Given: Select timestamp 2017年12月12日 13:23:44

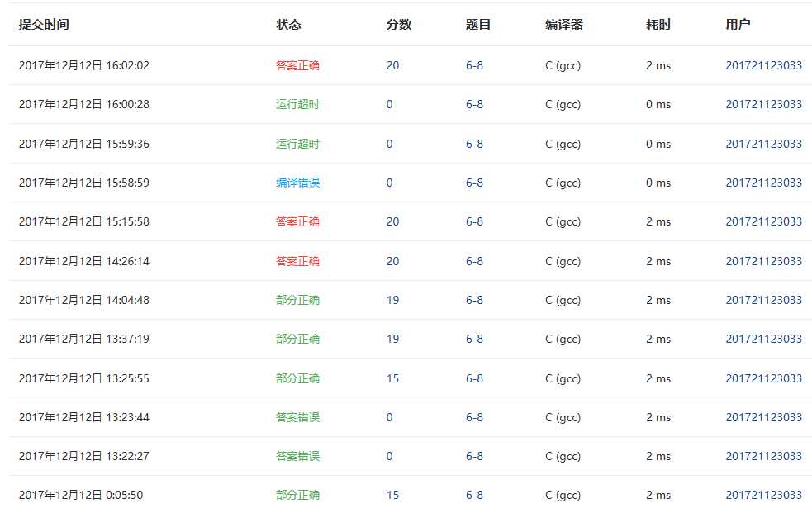Looking at the screenshot, I should pyautogui.click(x=84, y=417).
